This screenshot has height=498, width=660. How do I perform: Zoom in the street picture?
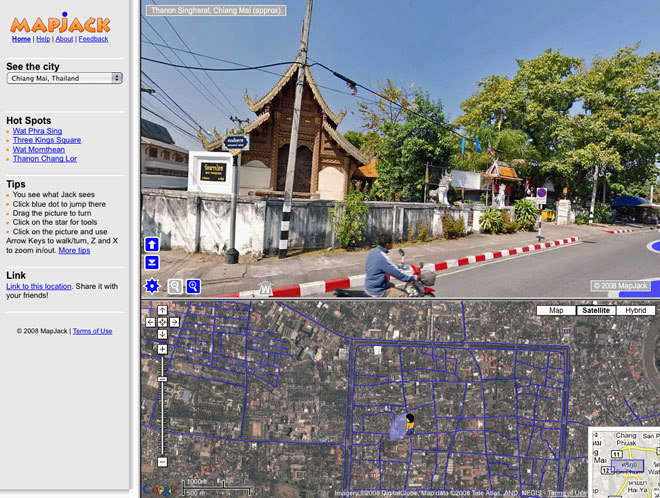tap(193, 287)
